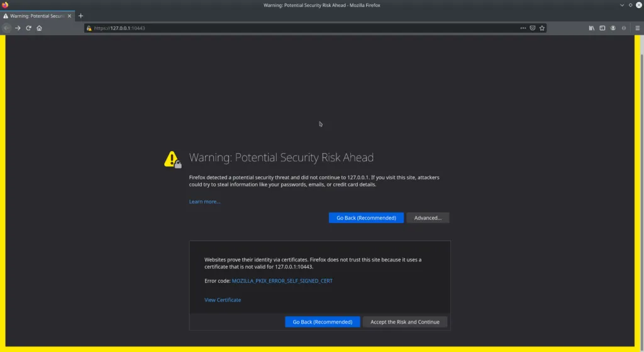The height and width of the screenshot is (352, 644).
Task: Click Accept the Risk and Continue
Action: click(405, 322)
